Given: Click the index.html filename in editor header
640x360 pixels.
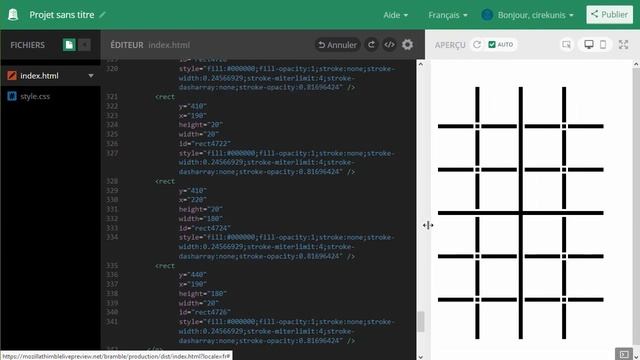Looking at the screenshot, I should click(x=169, y=45).
